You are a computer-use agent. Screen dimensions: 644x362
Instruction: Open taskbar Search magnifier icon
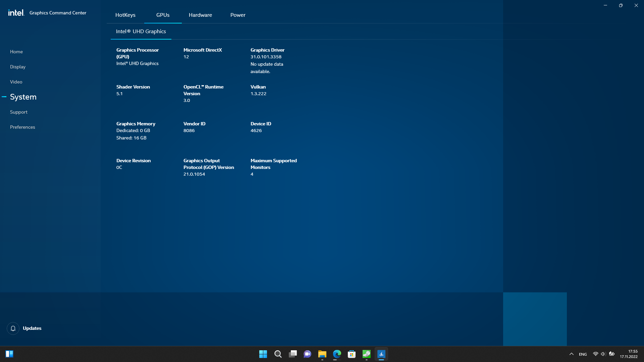coord(278,354)
